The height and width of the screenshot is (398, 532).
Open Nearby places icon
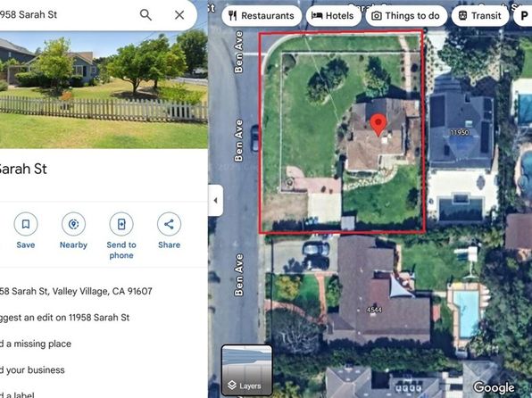[73, 224]
